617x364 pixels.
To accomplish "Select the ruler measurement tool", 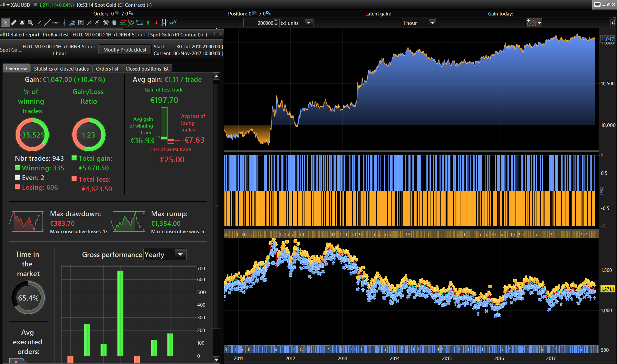I will pyautogui.click(x=14, y=23).
